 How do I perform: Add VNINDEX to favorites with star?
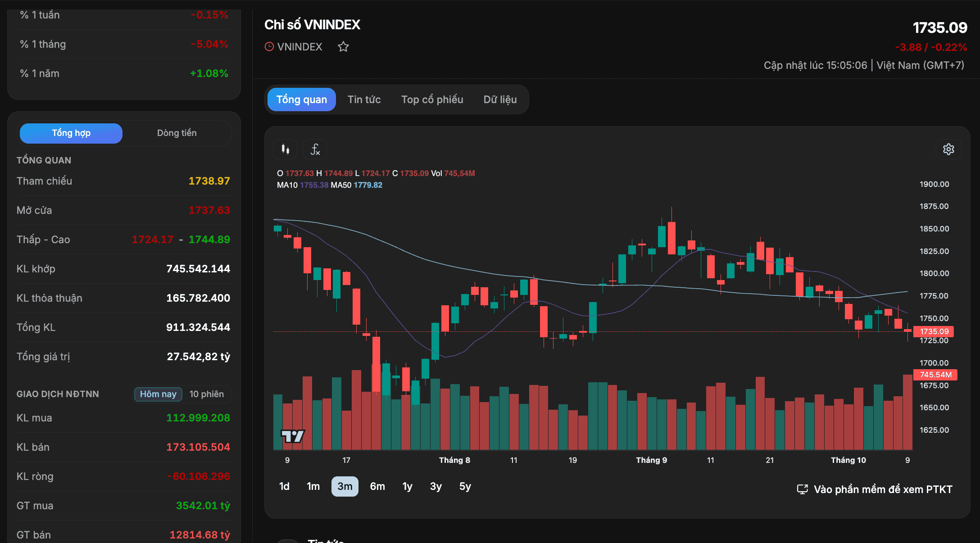[x=343, y=47]
